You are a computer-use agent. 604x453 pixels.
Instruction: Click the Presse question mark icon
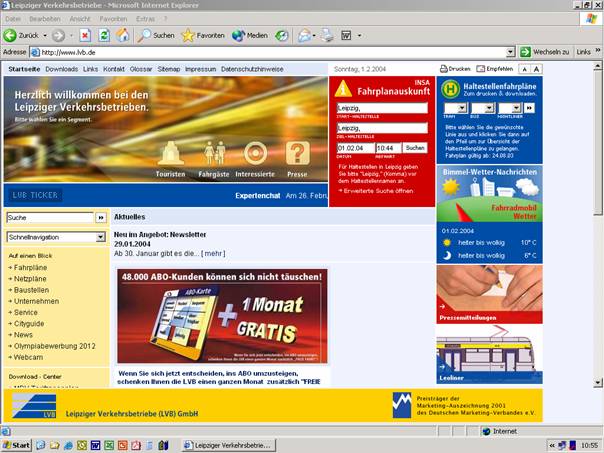click(297, 153)
